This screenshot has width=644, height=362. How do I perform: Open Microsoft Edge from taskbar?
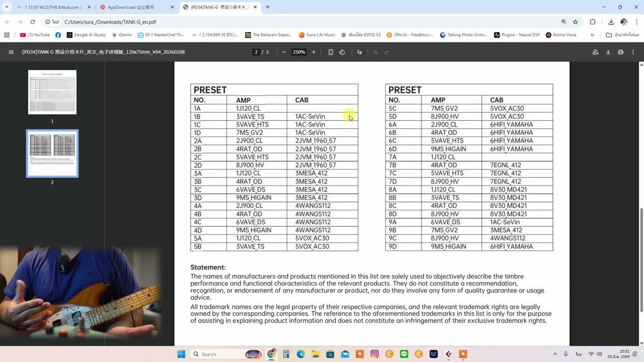click(301, 354)
